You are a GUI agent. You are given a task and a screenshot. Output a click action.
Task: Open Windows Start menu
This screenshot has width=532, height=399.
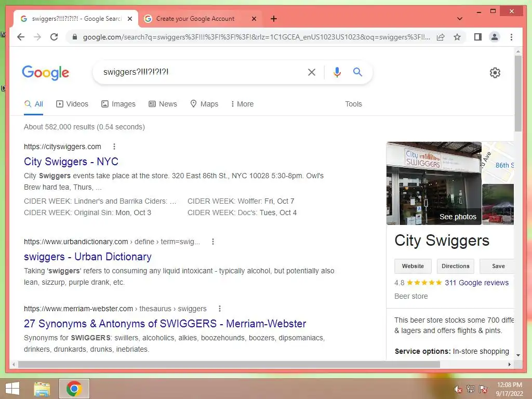12,389
